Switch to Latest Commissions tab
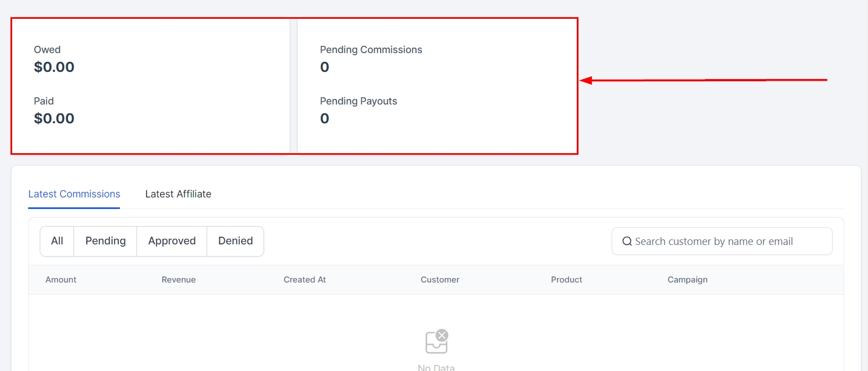The height and width of the screenshot is (371, 868). coord(74,194)
